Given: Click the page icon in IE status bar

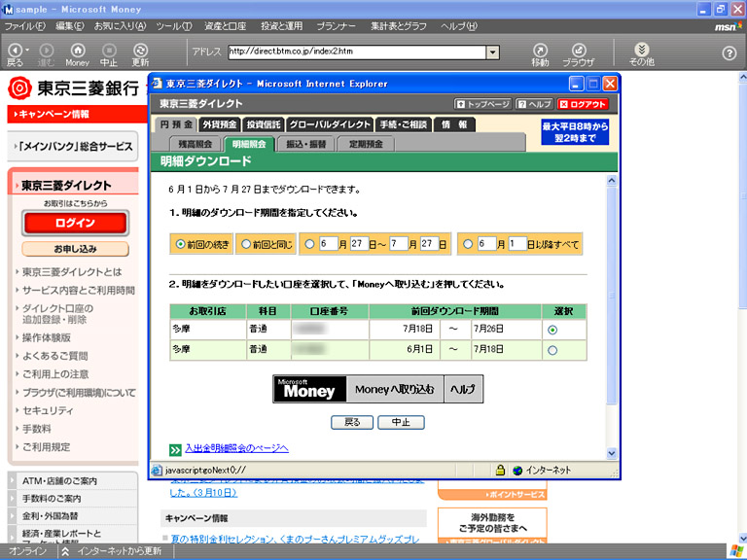Looking at the screenshot, I should coord(157,471).
